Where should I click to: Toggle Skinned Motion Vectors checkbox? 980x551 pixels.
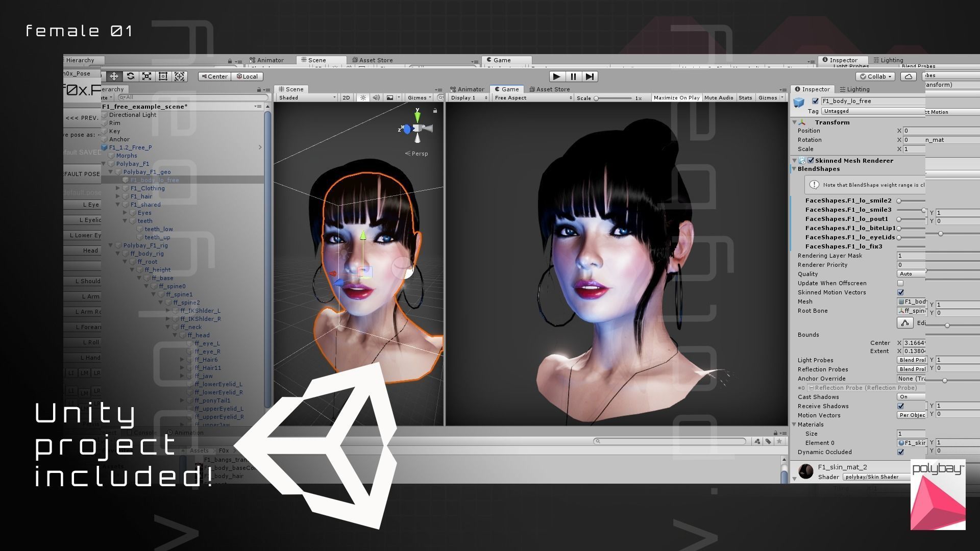[900, 292]
